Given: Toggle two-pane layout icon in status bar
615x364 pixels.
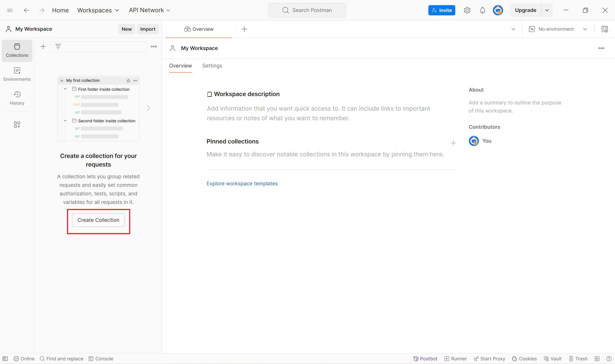Looking at the screenshot, I should pos(597,359).
